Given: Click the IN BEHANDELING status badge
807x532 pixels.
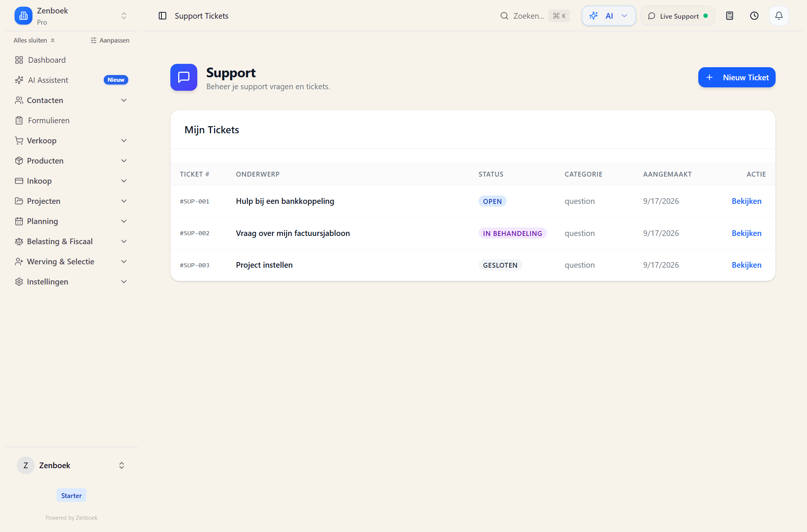Looking at the screenshot, I should click(513, 233).
